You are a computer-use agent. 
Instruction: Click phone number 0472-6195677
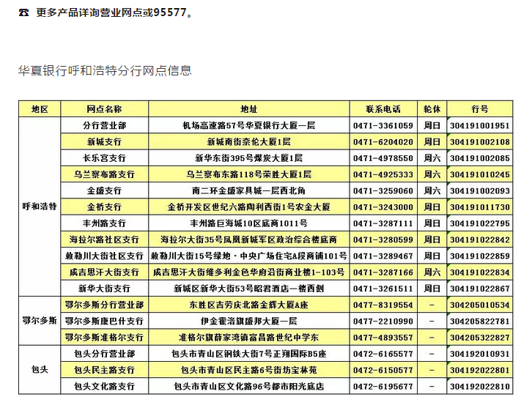coord(383,387)
